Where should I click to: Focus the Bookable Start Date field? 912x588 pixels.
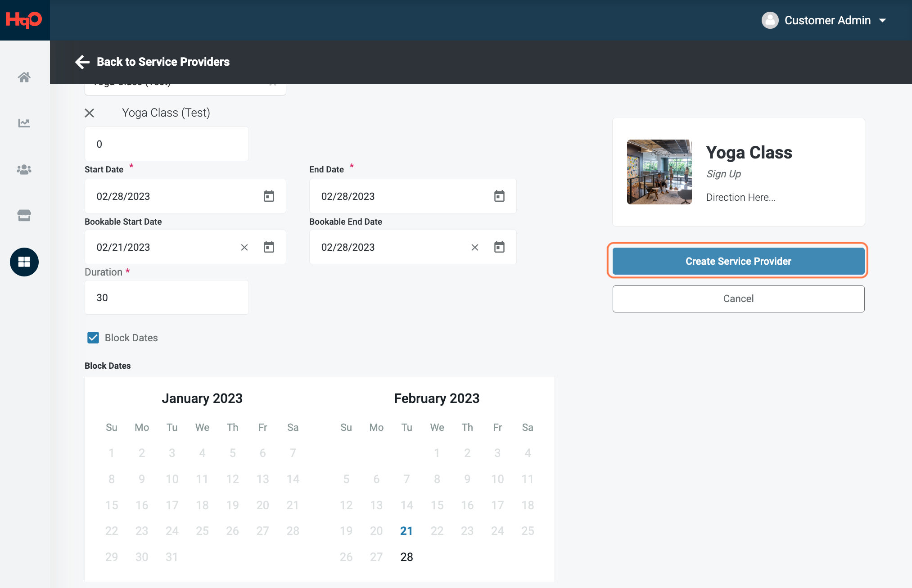coord(185,247)
